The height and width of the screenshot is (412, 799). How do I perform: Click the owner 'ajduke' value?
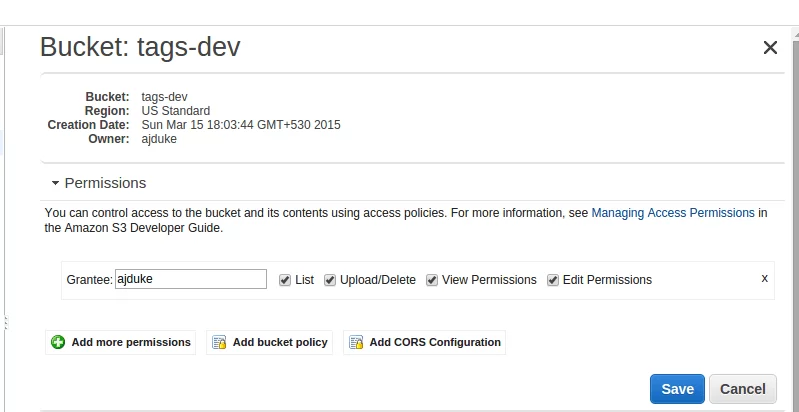click(x=159, y=139)
